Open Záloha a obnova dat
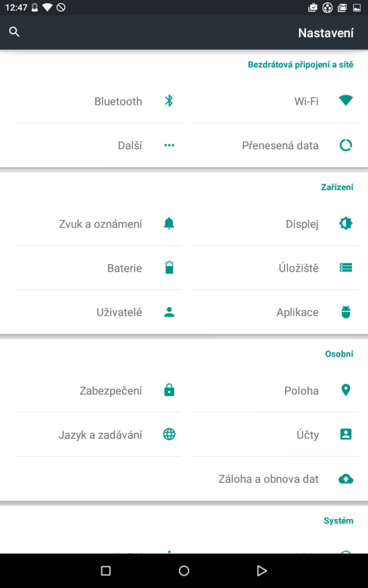368x588 pixels. click(275, 479)
